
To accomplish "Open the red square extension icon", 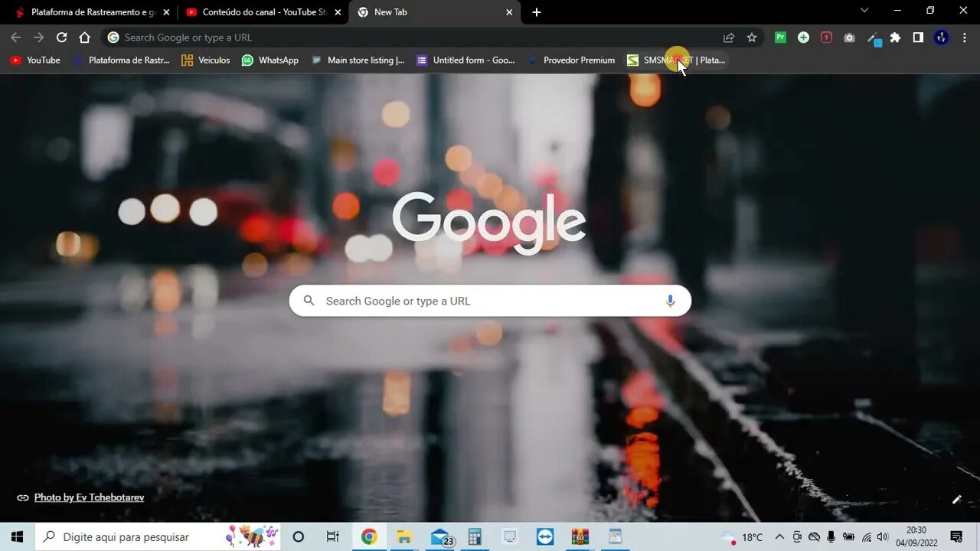I will pos(826,37).
